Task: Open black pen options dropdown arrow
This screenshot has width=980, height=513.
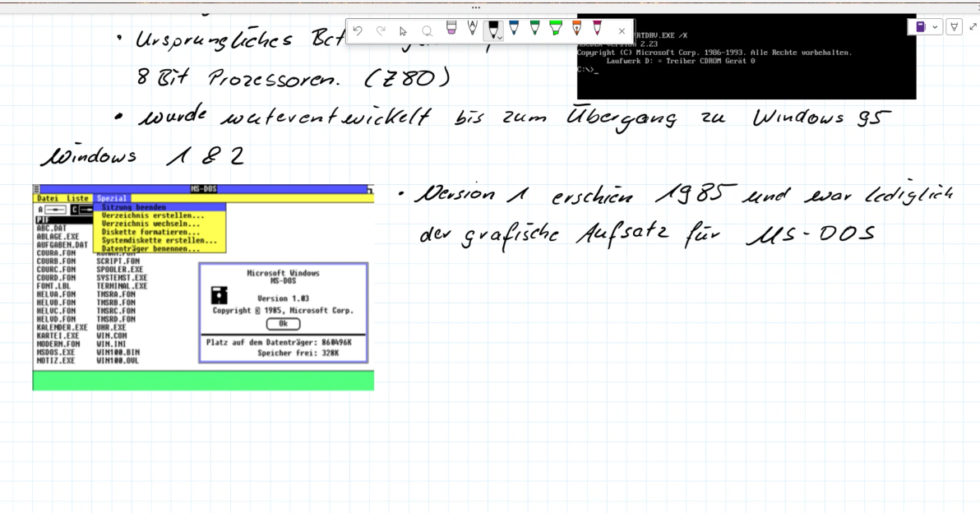Action: point(500,38)
